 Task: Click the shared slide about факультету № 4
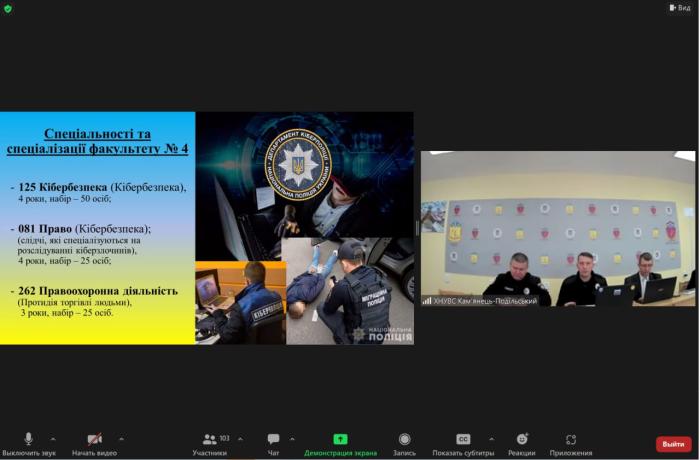click(207, 228)
